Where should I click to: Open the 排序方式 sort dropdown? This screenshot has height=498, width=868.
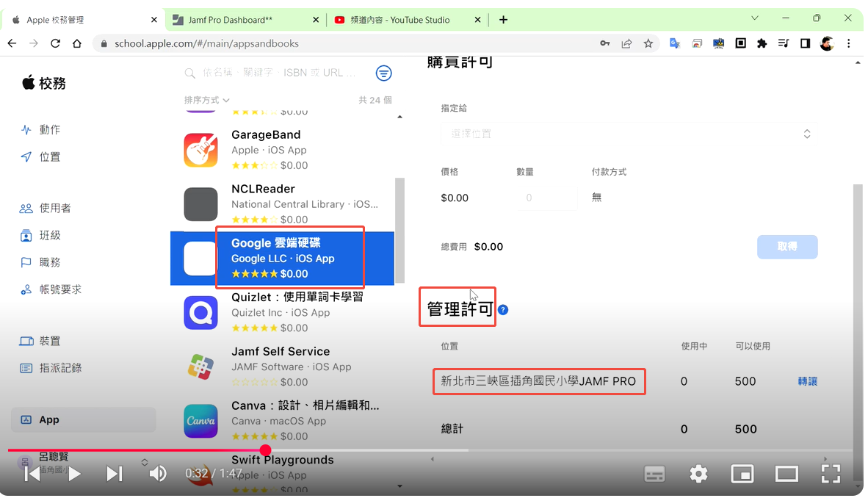206,101
